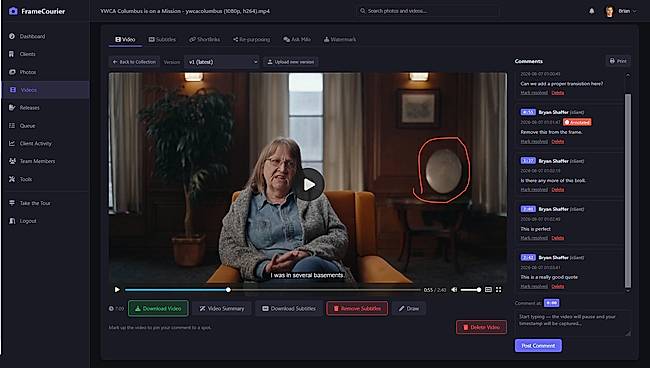Open Releases from the sidebar

(45, 108)
